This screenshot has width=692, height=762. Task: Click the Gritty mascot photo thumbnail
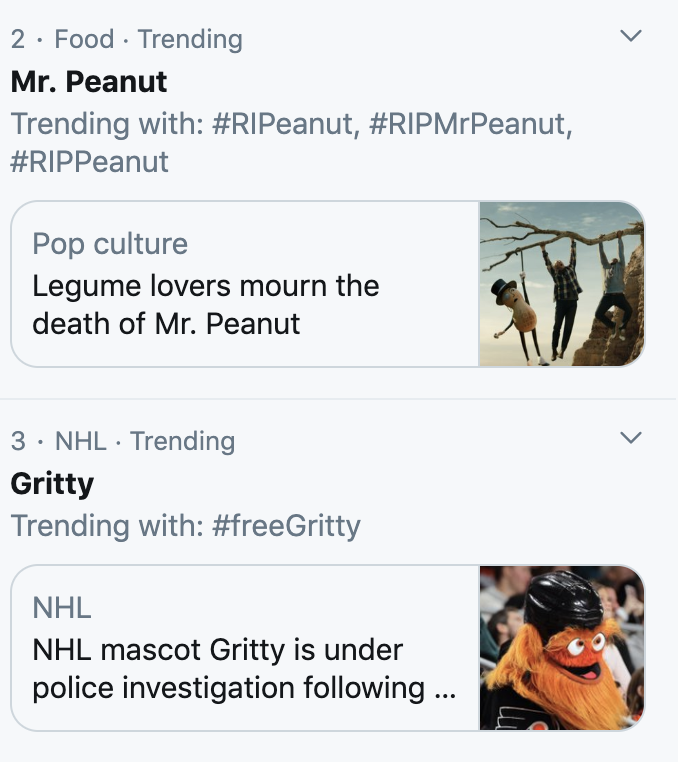561,648
